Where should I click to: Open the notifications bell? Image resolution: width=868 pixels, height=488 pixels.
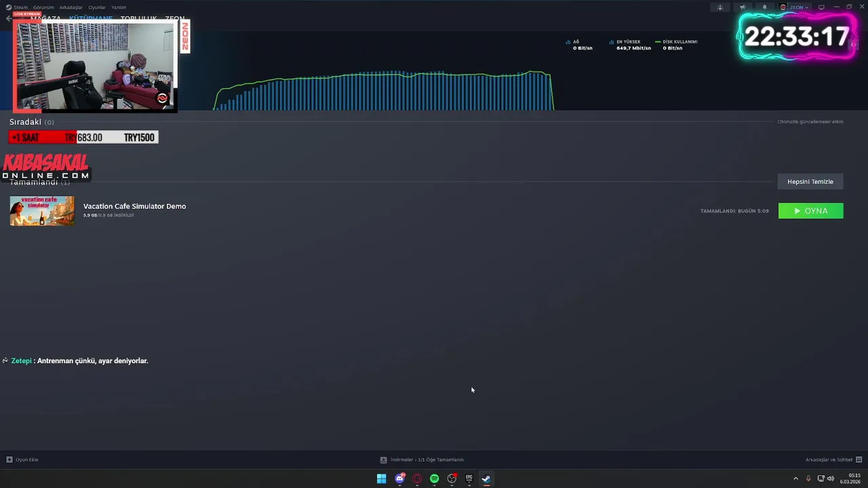tap(764, 7)
